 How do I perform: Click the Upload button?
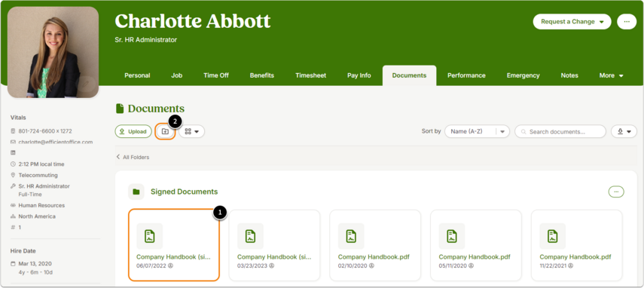(x=133, y=131)
